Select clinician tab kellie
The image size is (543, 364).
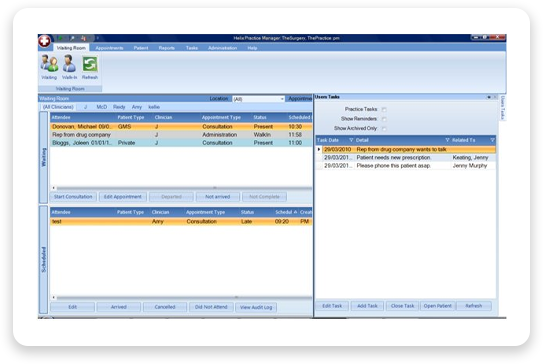coord(154,107)
